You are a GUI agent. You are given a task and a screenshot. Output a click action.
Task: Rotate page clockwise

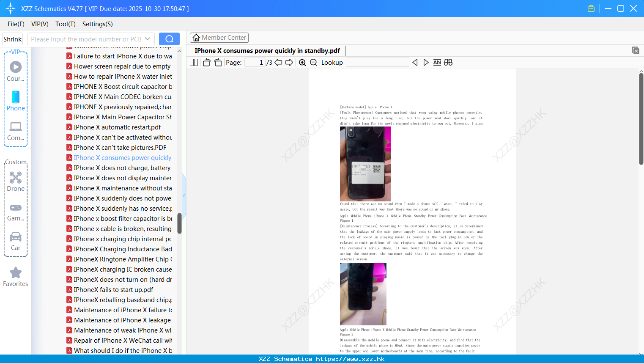point(218,62)
